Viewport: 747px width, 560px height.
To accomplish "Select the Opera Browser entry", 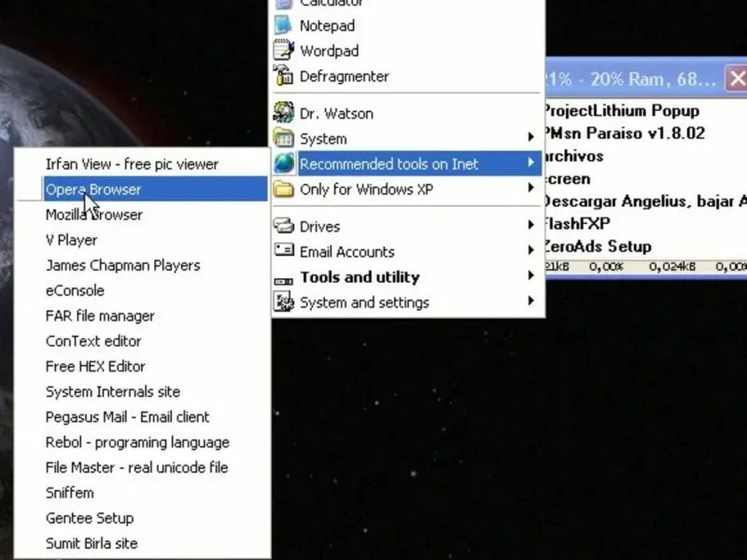I will click(x=143, y=189).
